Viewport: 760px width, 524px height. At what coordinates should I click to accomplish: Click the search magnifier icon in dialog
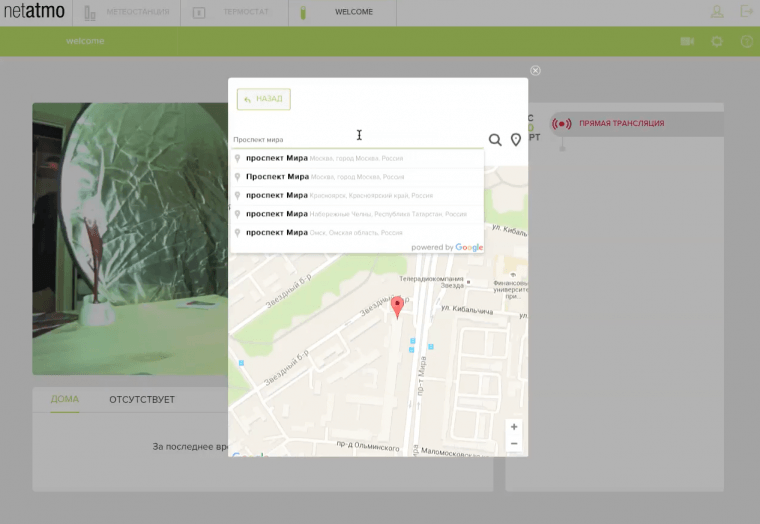pos(495,140)
